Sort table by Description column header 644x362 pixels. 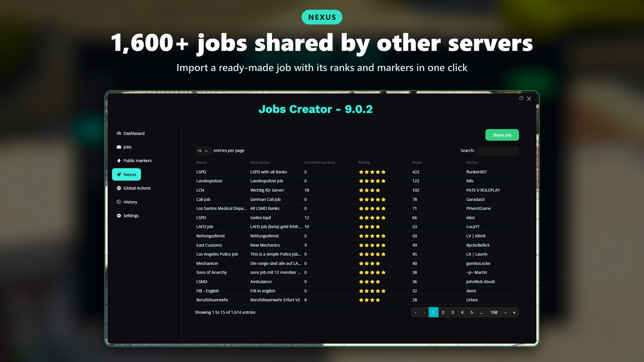[260, 162]
